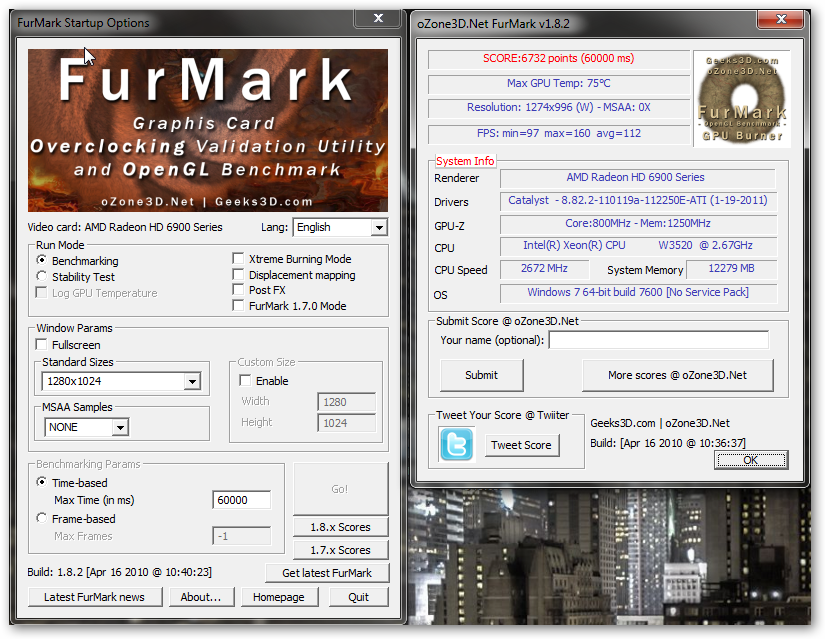Click the Catalyst drivers value
Viewport: 825px width, 639px height.
click(638, 200)
